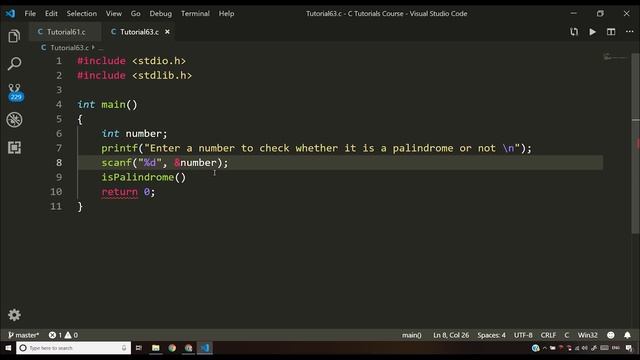This screenshot has width=640, height=360.
Task: Click the editor vertical scrollbar
Action: point(636,143)
